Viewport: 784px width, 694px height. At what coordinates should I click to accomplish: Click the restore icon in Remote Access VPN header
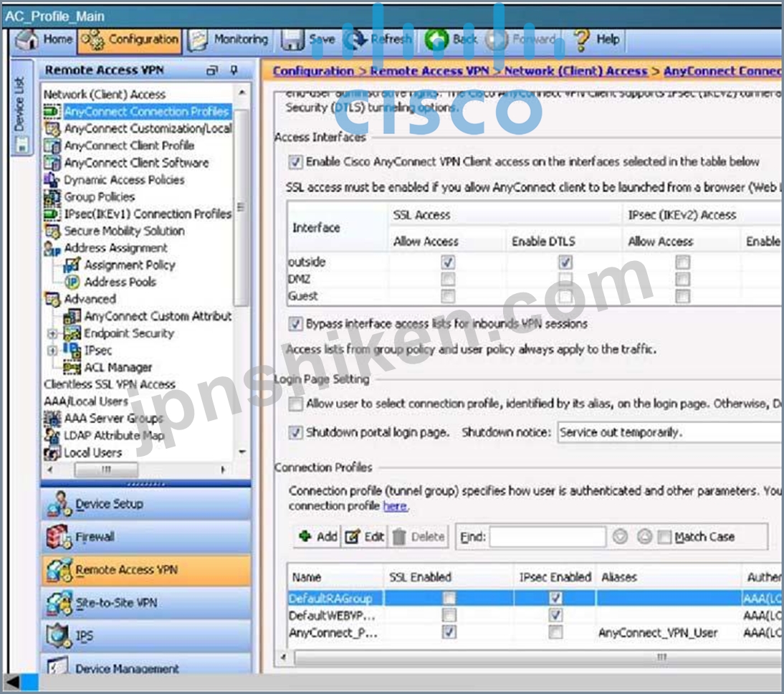click(x=213, y=70)
